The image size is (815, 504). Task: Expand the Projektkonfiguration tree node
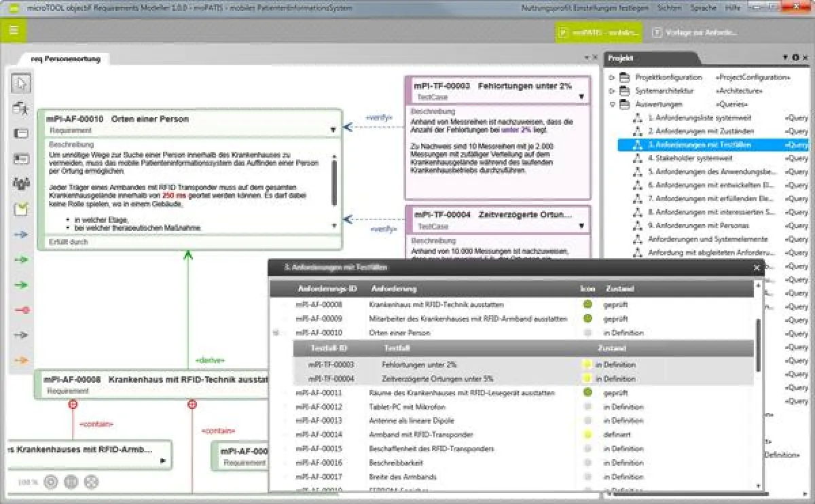[612, 77]
